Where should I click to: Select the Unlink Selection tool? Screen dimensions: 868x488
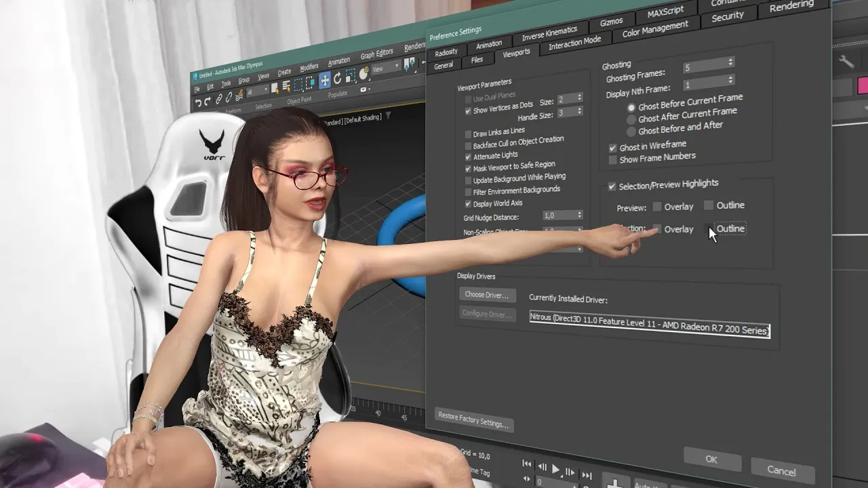229,97
